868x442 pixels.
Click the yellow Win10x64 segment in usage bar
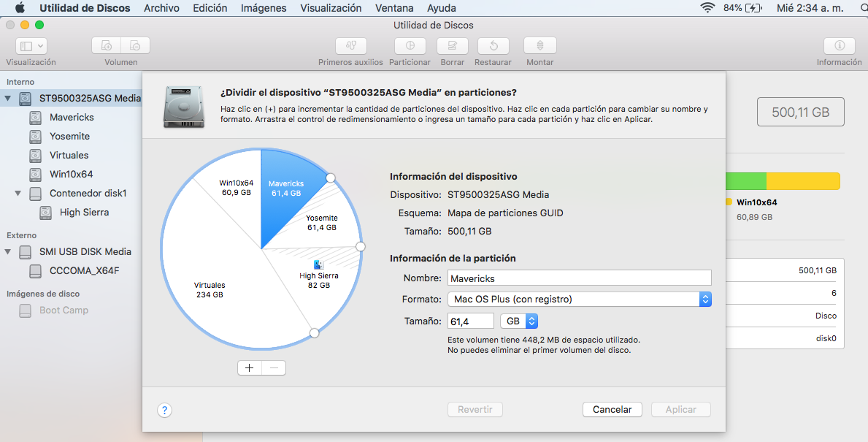tap(803, 181)
